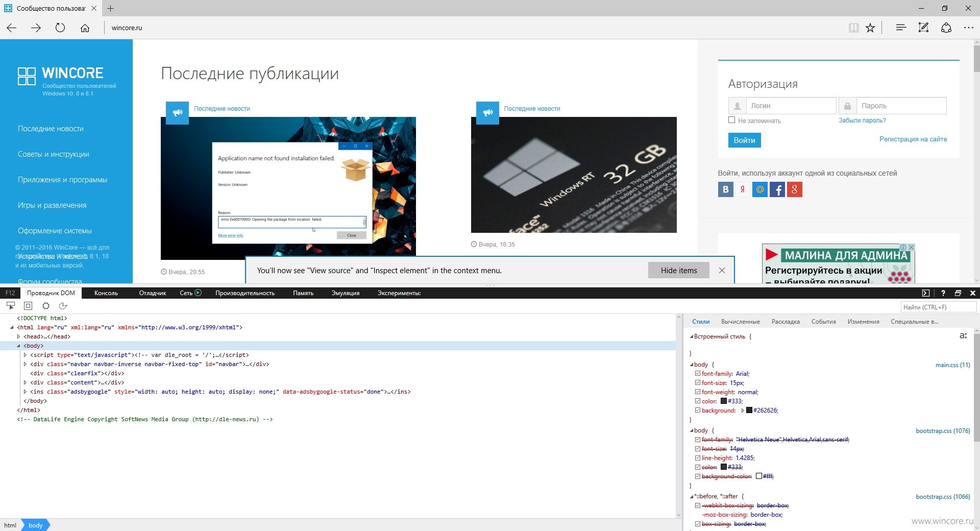Expand the navbar div node
The height and width of the screenshot is (531, 980).
coord(25,364)
